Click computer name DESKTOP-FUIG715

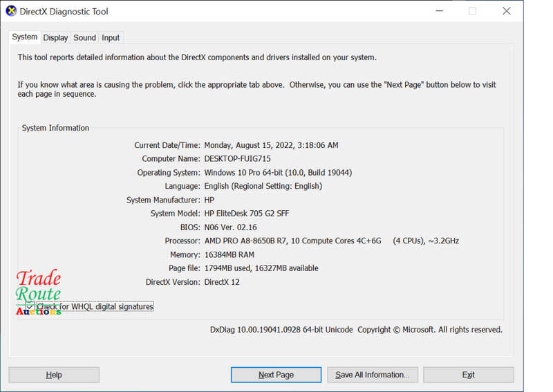pos(237,159)
